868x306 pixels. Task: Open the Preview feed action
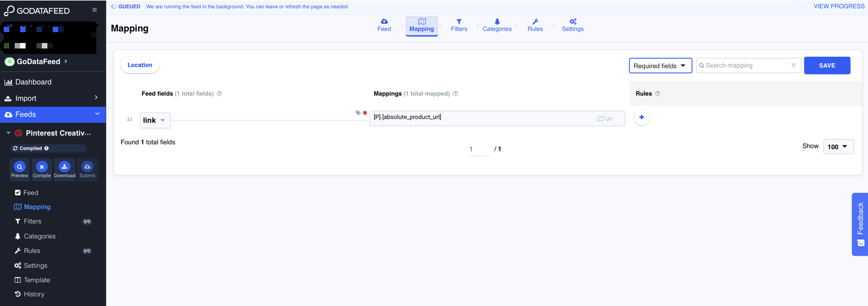(20, 169)
